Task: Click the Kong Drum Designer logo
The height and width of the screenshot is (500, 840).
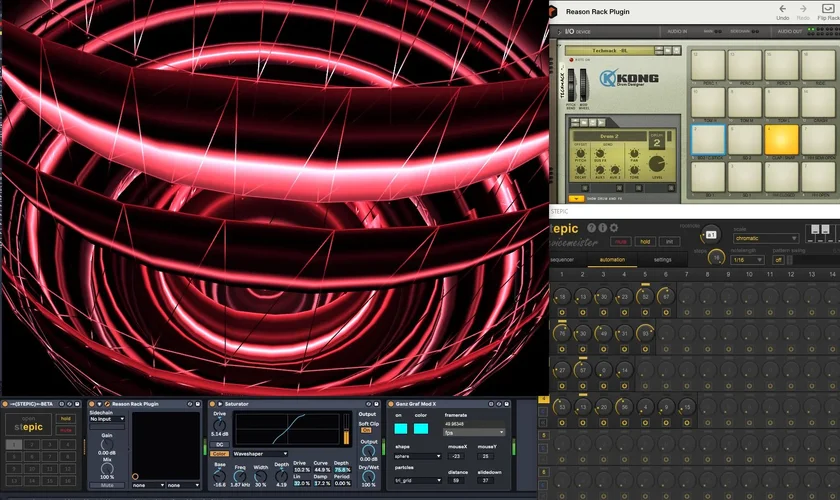Action: (x=628, y=78)
